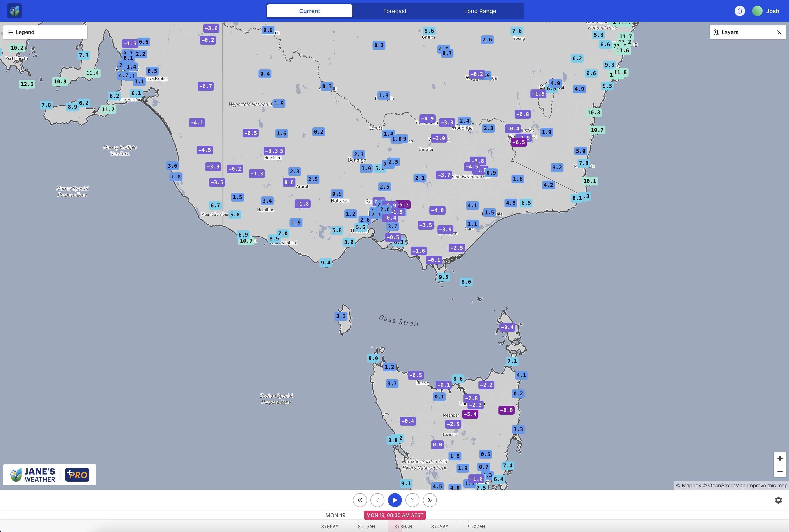
Task: Click the 9.0 marker in northwest Tasmania
Action: pyautogui.click(x=373, y=358)
